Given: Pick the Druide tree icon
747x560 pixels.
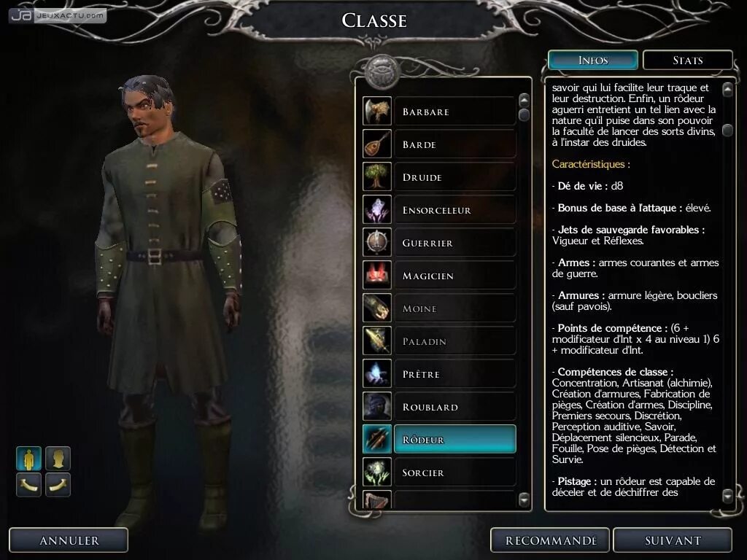Looking at the screenshot, I should point(377,176).
